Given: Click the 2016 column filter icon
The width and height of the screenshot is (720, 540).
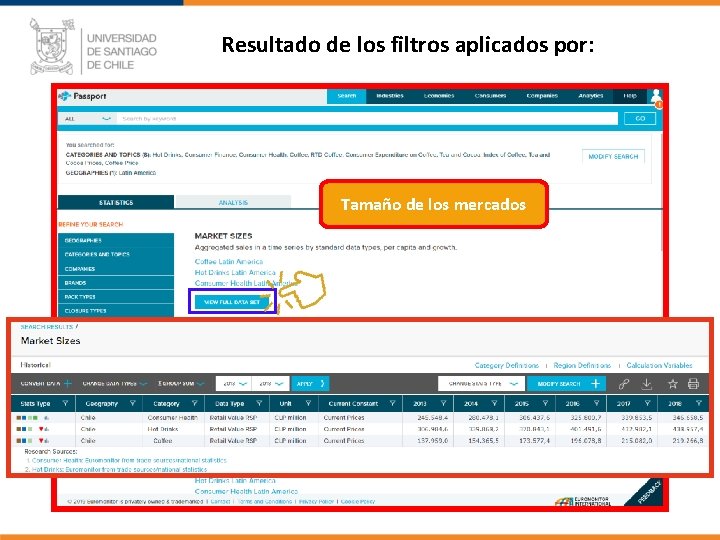Looking at the screenshot, I should pos(596,403).
